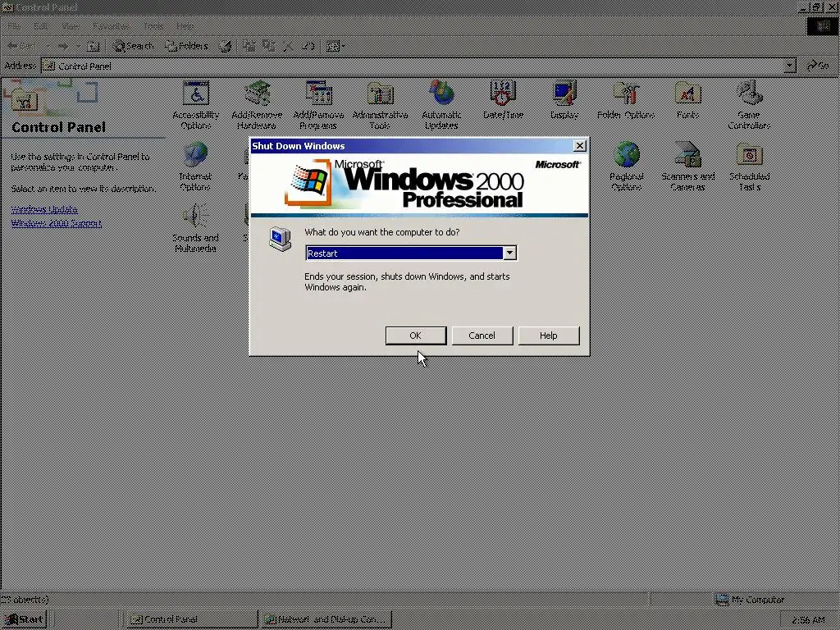Screen dimensions: 840x630
Task: Open Internet Options in Control Panel
Action: 195,166
